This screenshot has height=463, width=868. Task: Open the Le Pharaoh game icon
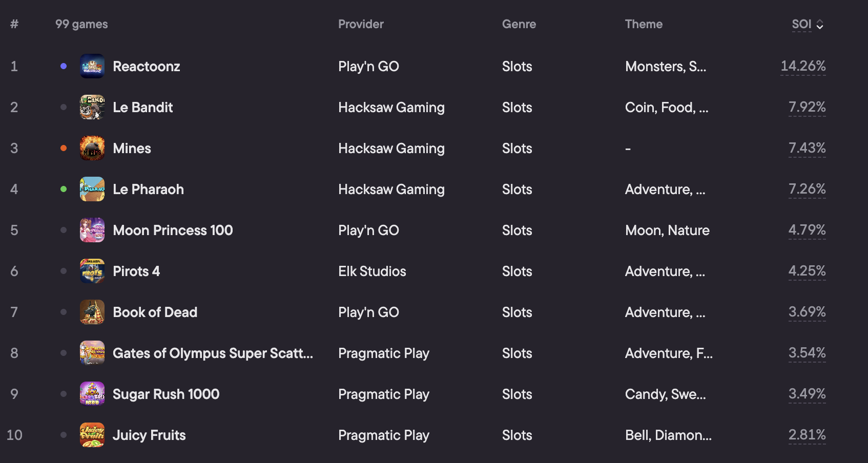tap(92, 189)
